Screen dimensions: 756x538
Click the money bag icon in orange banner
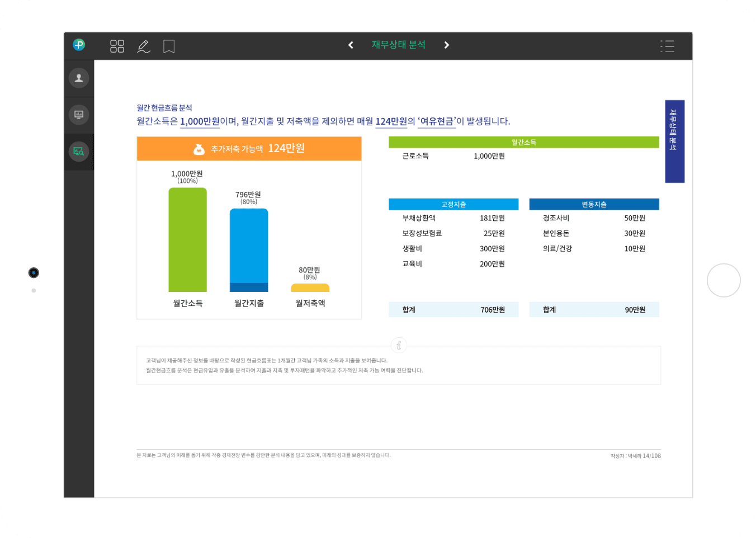pos(199,149)
